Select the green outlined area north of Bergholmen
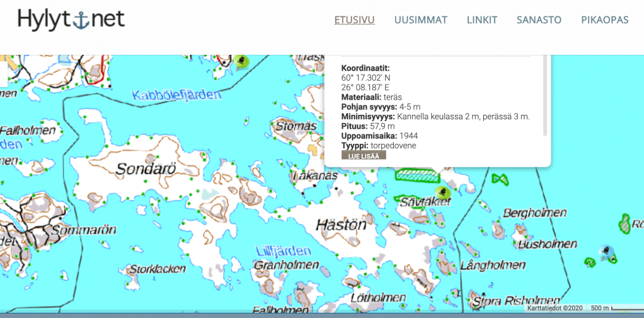 coord(500,179)
